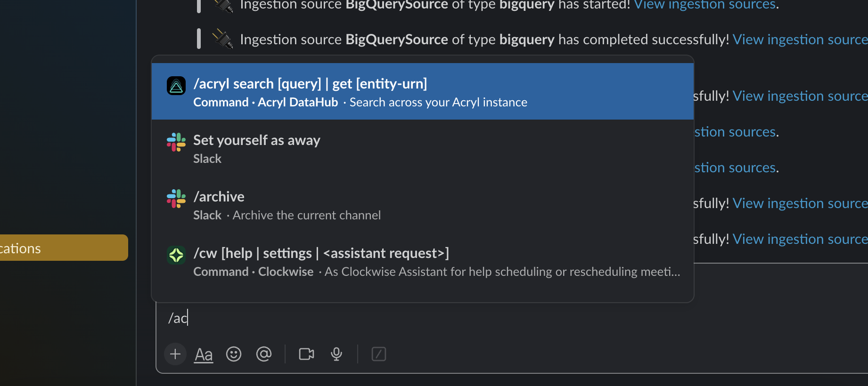Click Slack logo beside Set yourself as away
This screenshot has height=386, width=868.
176,142
